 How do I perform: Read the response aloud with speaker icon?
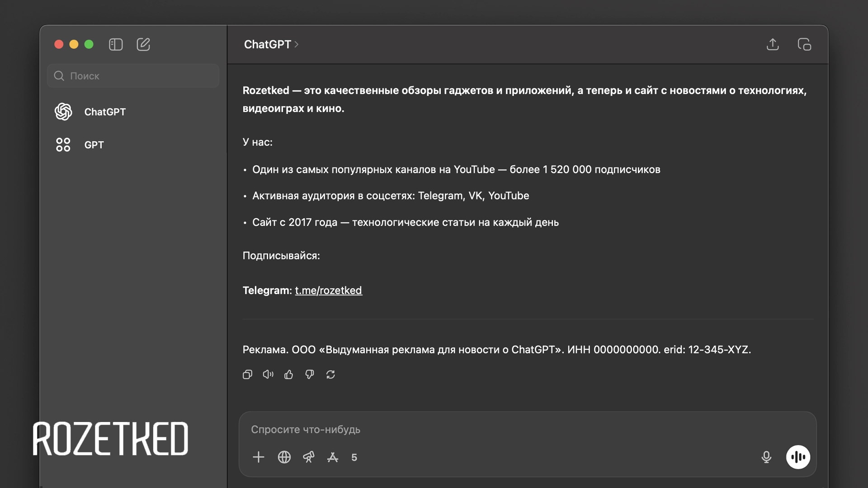pos(268,375)
